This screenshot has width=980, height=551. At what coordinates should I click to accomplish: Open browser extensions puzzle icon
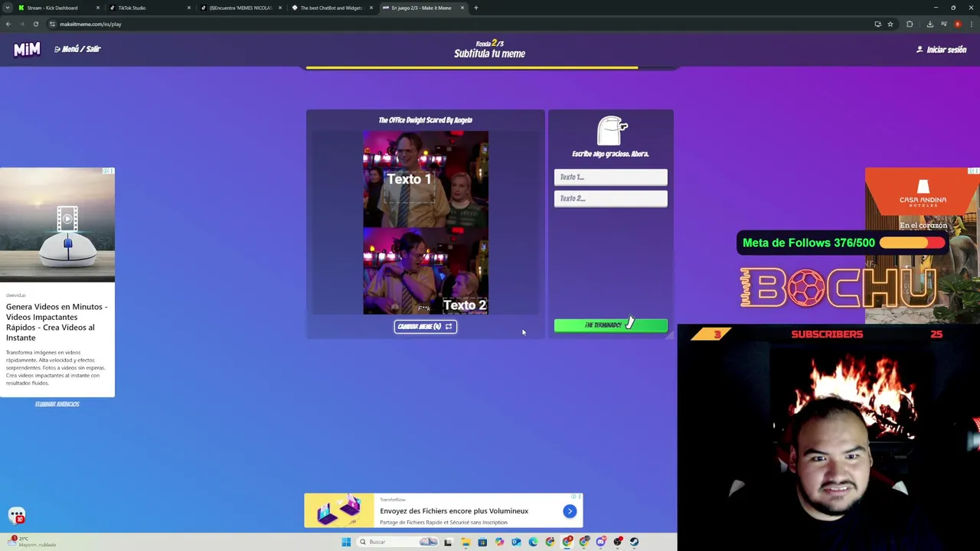[x=910, y=24]
